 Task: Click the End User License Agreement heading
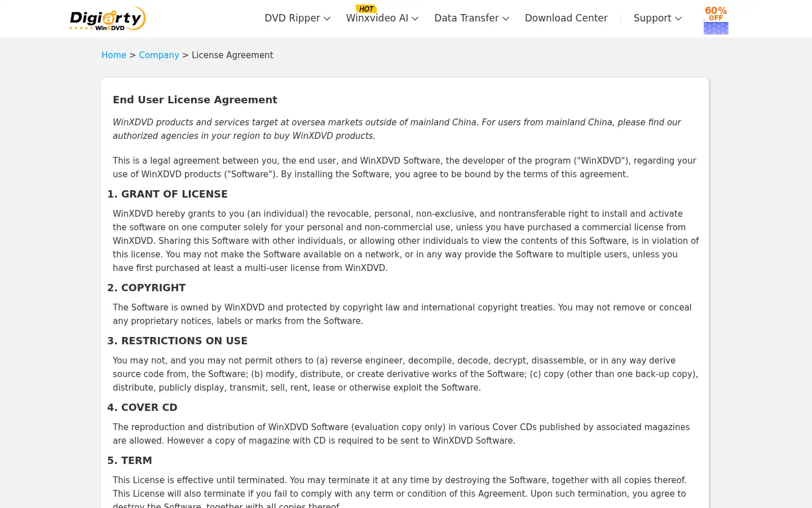195,100
